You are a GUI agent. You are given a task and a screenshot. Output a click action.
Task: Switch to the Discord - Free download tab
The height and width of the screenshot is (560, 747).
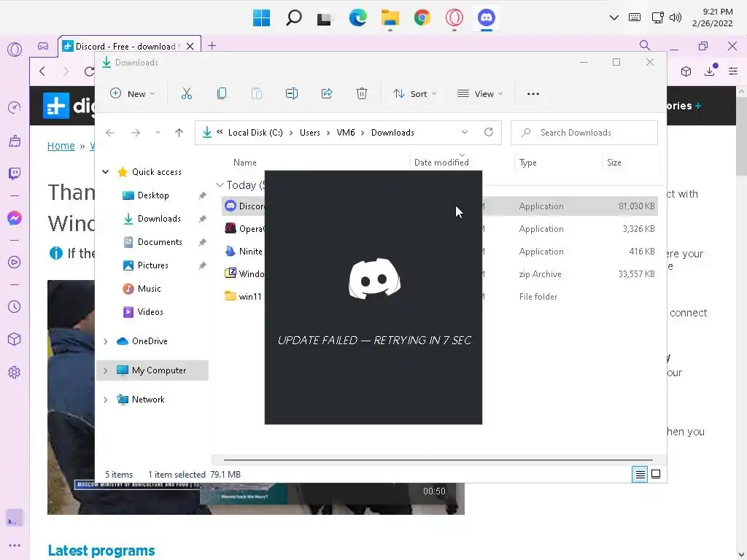pos(130,46)
